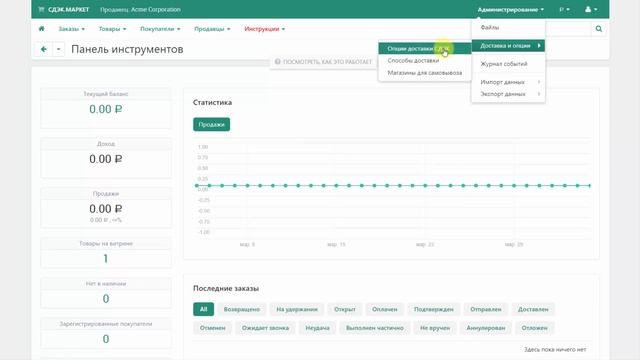Image resolution: width=640 pixels, height=360 pixels.
Task: Expand the Импорт данных submenu
Action: [x=508, y=82]
